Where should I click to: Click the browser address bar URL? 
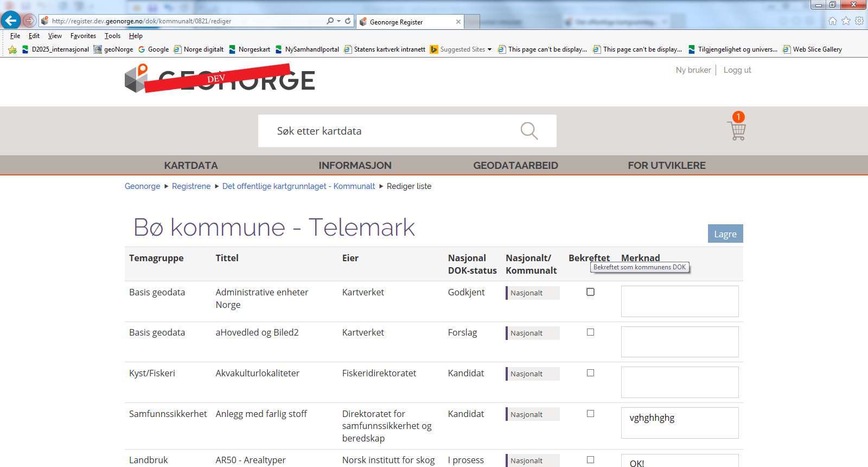[142, 21]
